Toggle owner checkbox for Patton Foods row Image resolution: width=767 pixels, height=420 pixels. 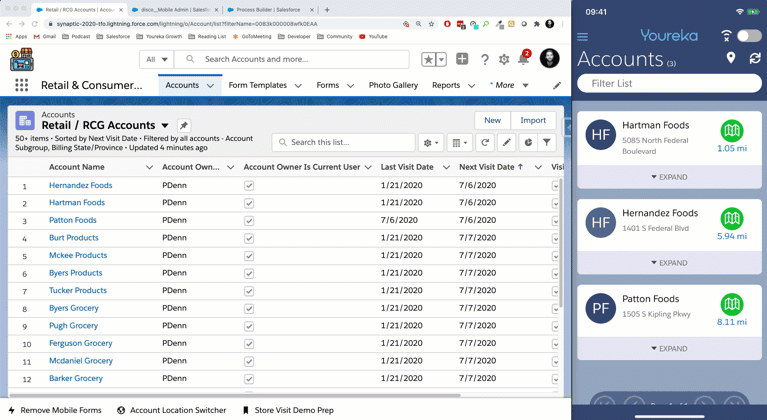pyautogui.click(x=249, y=221)
